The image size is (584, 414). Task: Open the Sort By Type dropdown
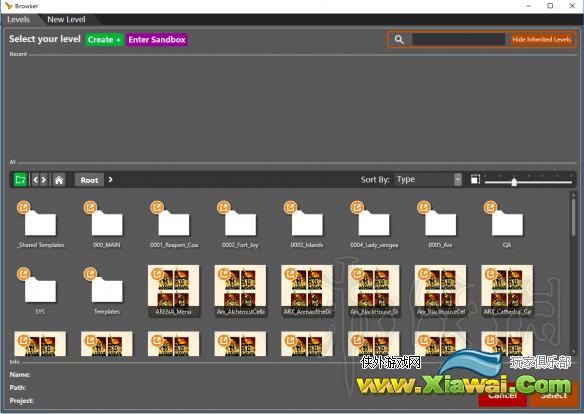tap(428, 179)
